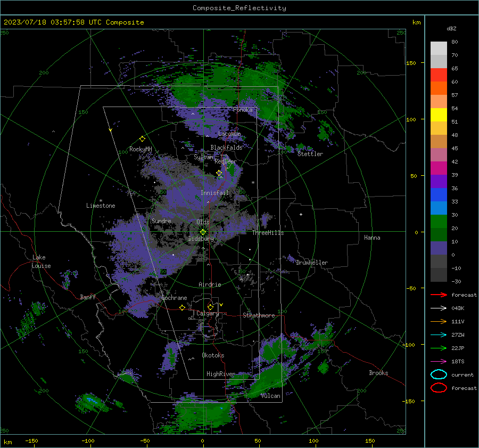
Task: Click the Olds town label
Action: (203, 222)
